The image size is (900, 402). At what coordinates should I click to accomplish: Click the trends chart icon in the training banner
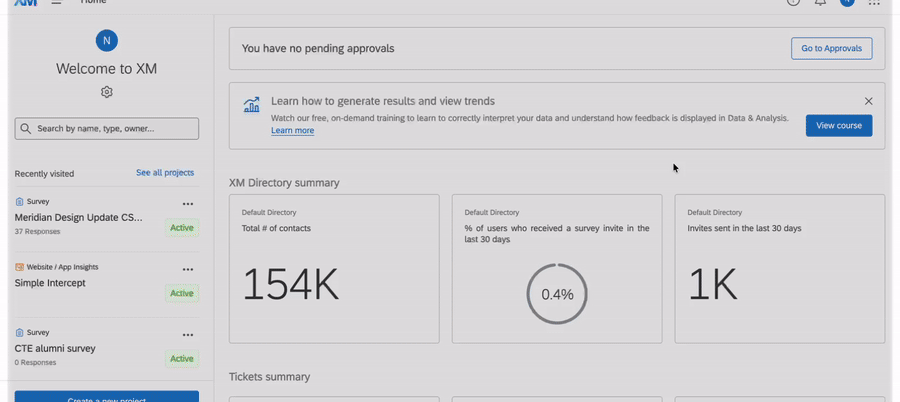(251, 104)
